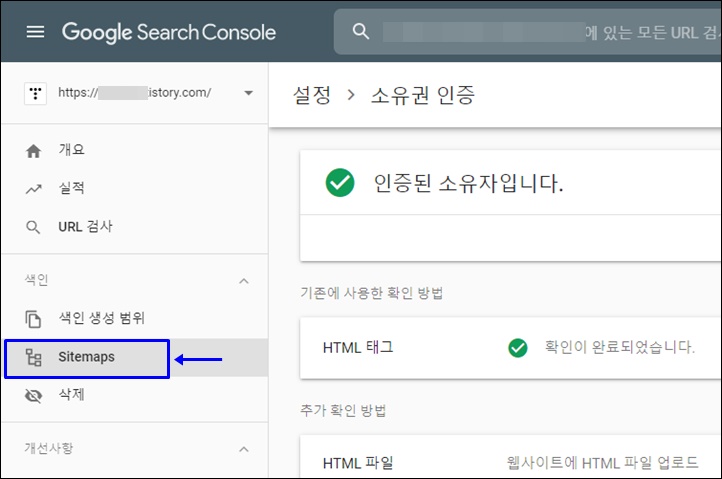Click the home icon beside 개요
Screen dimensions: 722x479
33,151
